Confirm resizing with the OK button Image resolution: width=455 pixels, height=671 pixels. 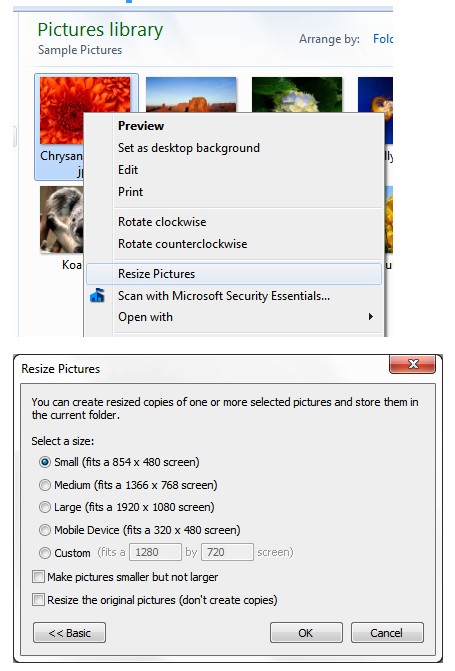click(306, 632)
